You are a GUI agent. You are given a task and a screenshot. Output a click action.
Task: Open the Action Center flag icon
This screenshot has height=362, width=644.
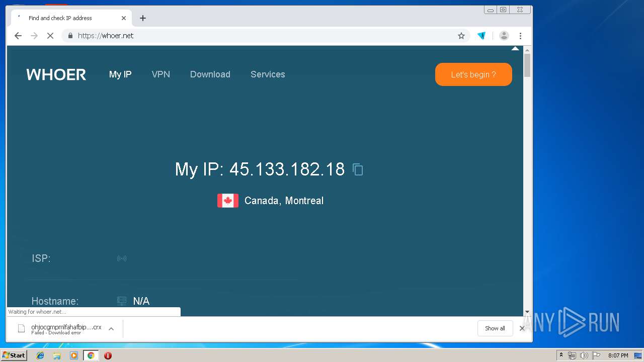click(596, 355)
